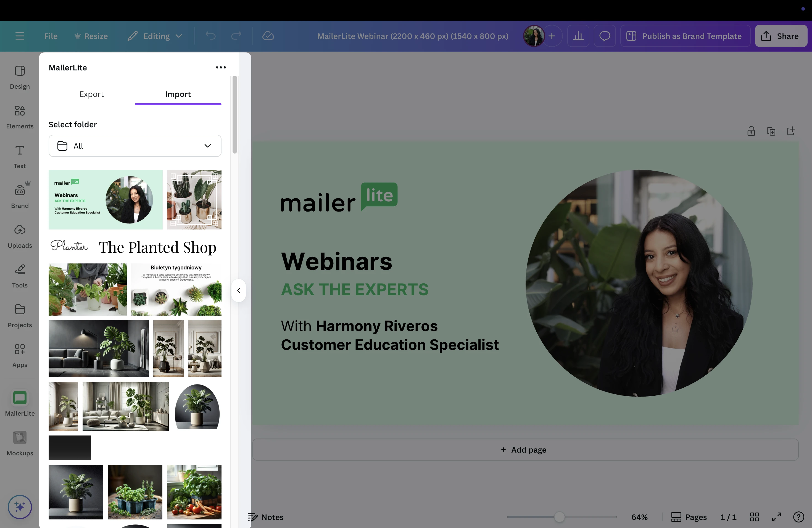Click the 64% zoom level value

[x=639, y=517]
